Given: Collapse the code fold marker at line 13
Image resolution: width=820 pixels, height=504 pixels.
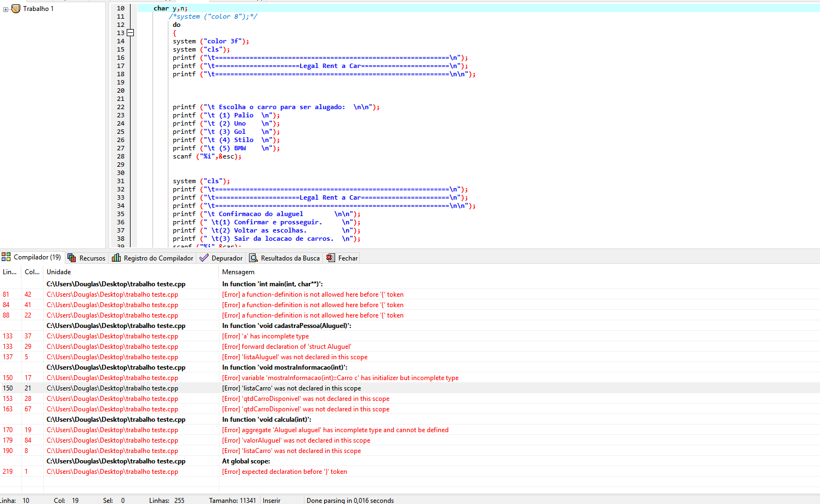Looking at the screenshot, I should (x=130, y=33).
